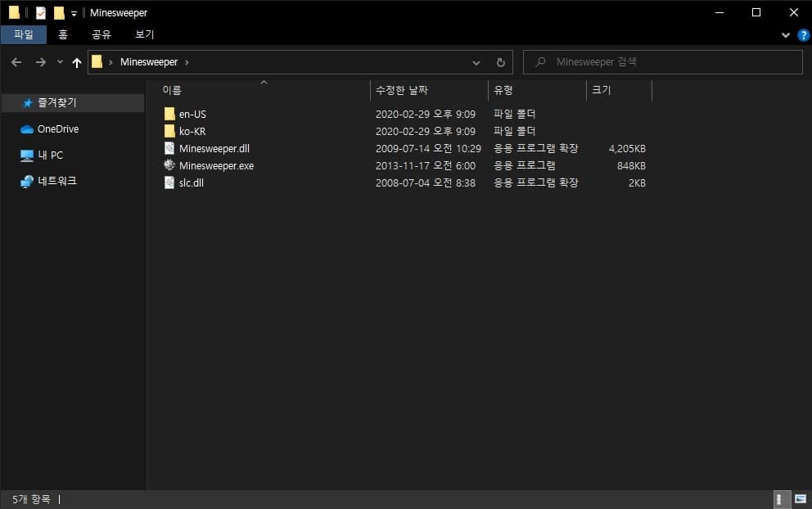Select the slc.dll file name
812x509 pixels.
[191, 182]
